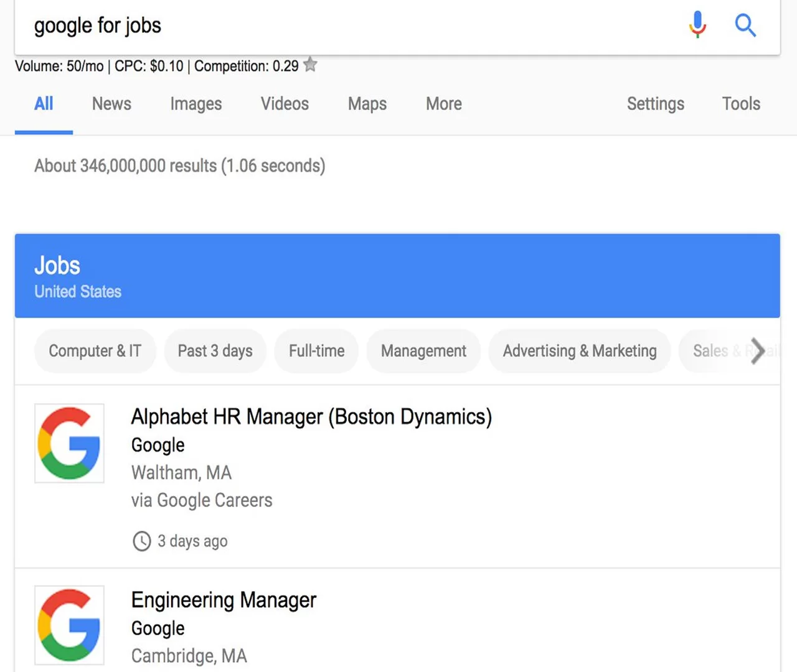797x672 pixels.
Task: Open Google logo of Alphabet HR Manager job
Action: pos(69,444)
